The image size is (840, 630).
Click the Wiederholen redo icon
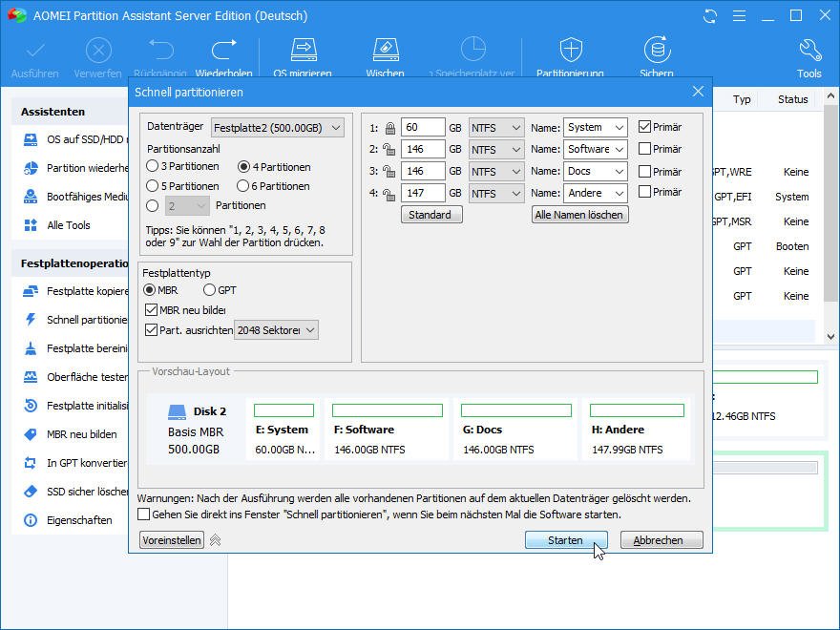pos(223,51)
